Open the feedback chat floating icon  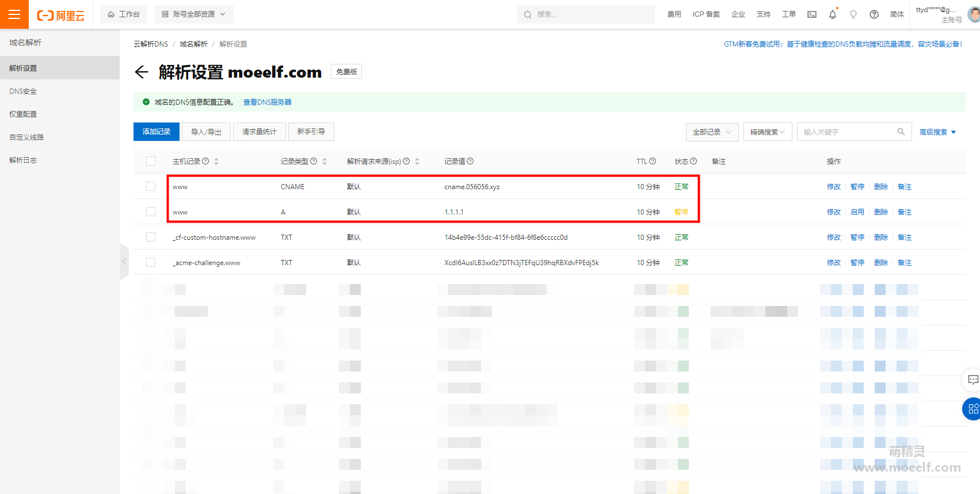[x=973, y=380]
